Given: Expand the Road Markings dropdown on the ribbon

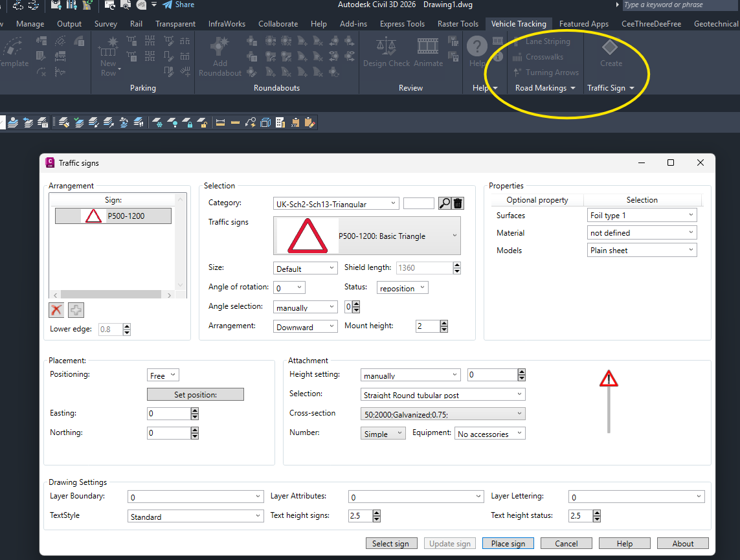Looking at the screenshot, I should pos(572,87).
